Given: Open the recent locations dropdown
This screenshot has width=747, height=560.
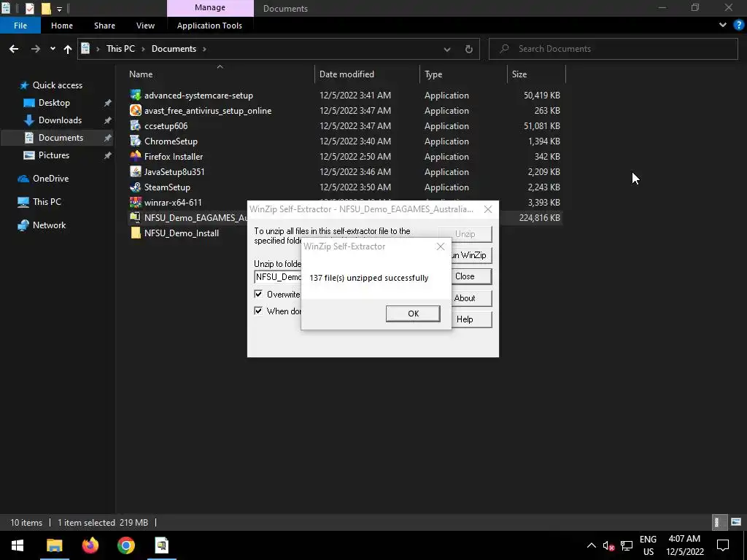Looking at the screenshot, I should point(53,49).
